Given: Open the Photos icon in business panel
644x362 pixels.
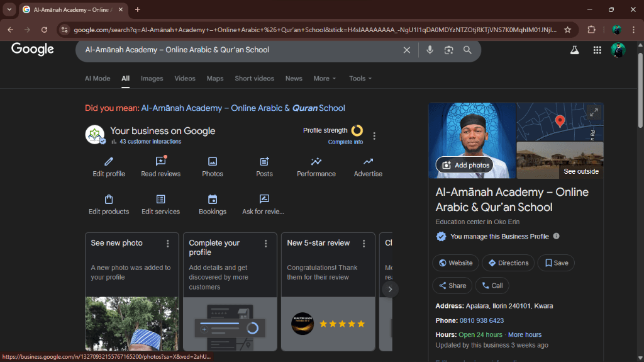Looking at the screenshot, I should tap(213, 161).
